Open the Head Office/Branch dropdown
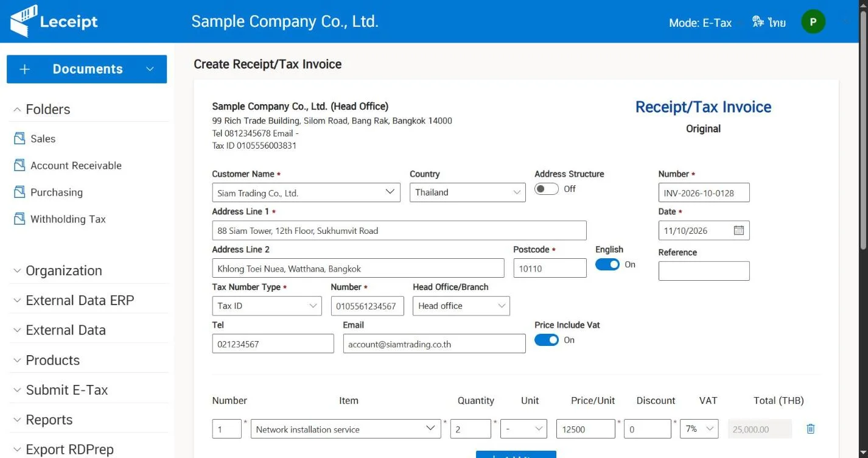Image resolution: width=868 pixels, height=458 pixels. (x=461, y=306)
